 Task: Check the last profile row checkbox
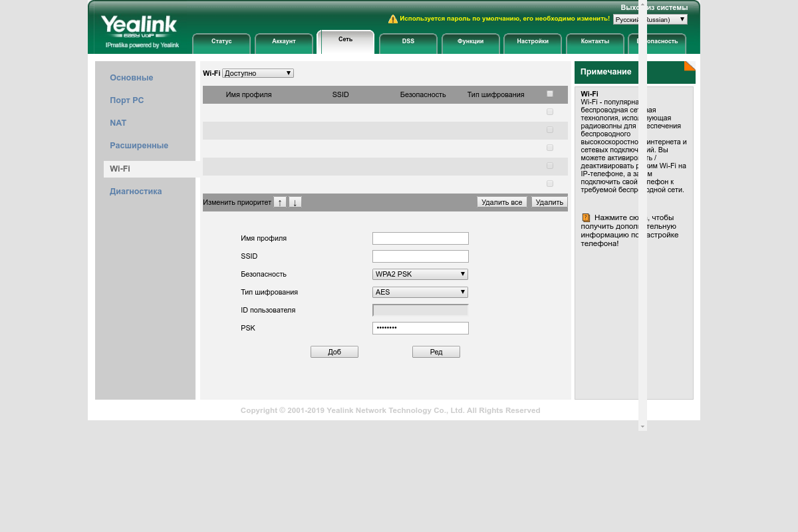pos(550,184)
